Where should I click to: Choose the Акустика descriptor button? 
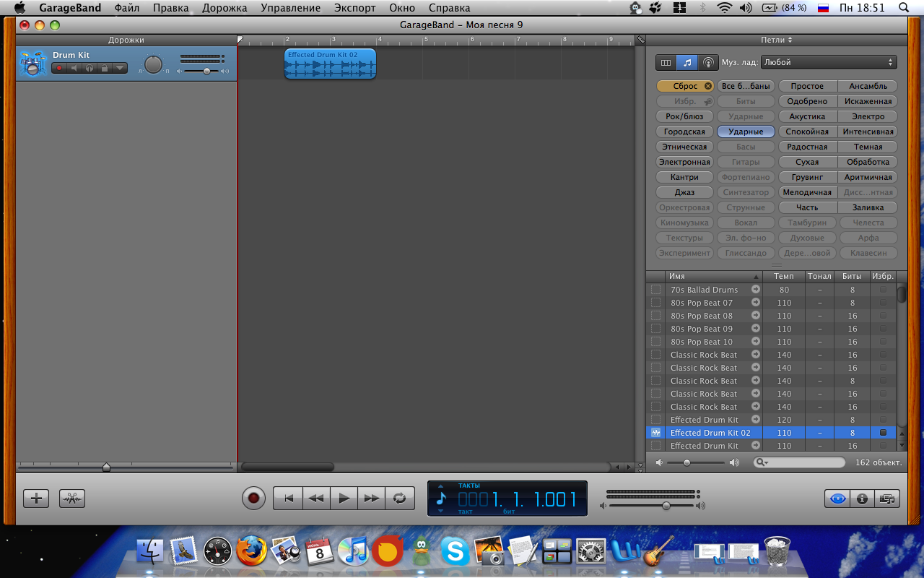tap(807, 116)
